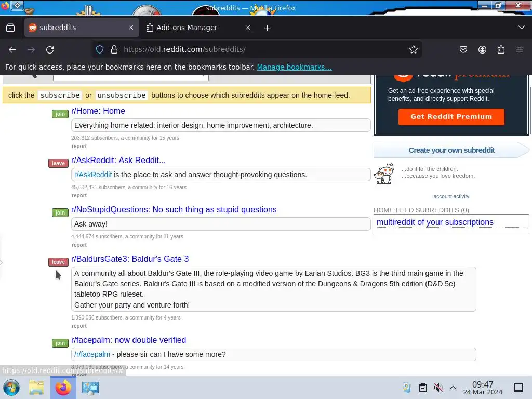Open the r/Home: Home title link
532x399 pixels.
[98, 111]
